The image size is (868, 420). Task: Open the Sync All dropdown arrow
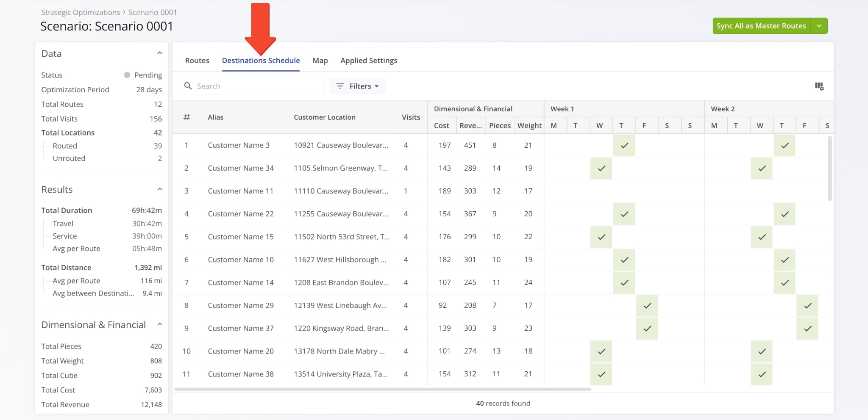pos(819,26)
